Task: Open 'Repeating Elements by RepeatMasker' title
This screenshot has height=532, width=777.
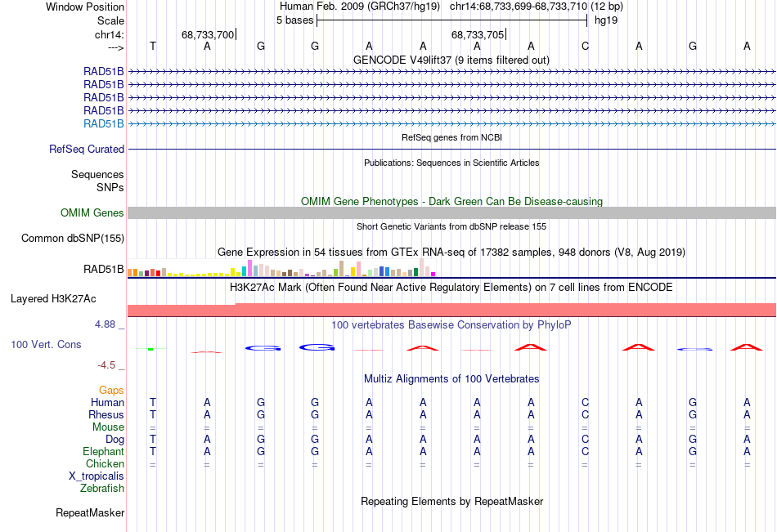Action: click(x=451, y=501)
